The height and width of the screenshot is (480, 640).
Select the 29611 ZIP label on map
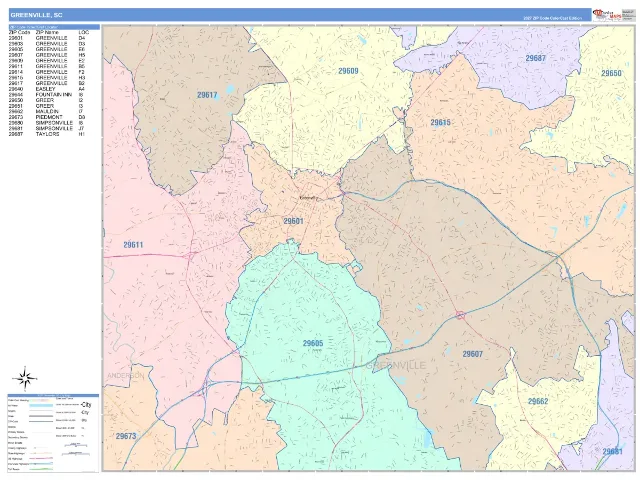133,245
